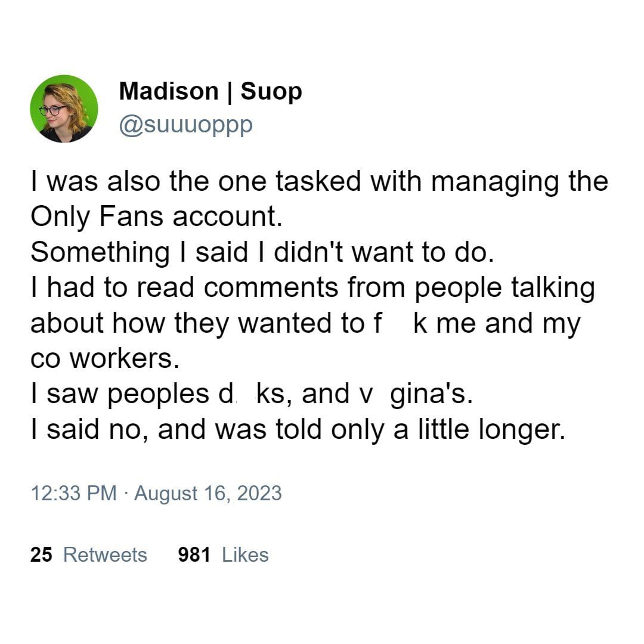Click the "Only Fans account." text line
This screenshot has width=644, height=644.
tap(156, 216)
